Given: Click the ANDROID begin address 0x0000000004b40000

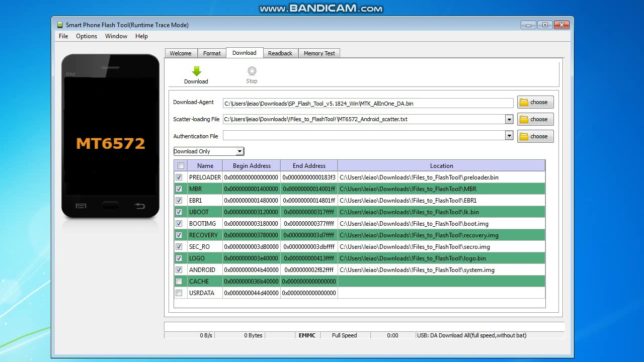Looking at the screenshot, I should coord(251,270).
